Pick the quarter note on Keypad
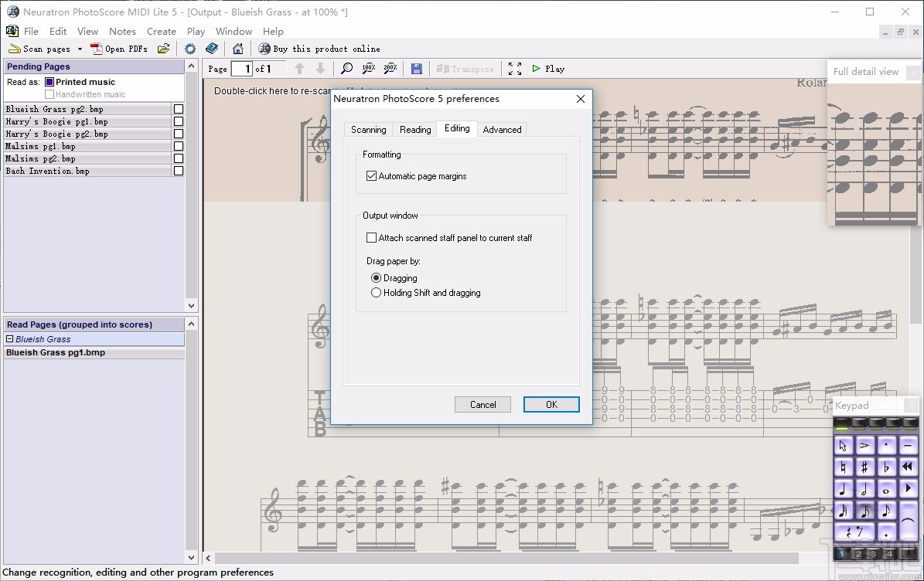This screenshot has height=581, width=924. [843, 489]
